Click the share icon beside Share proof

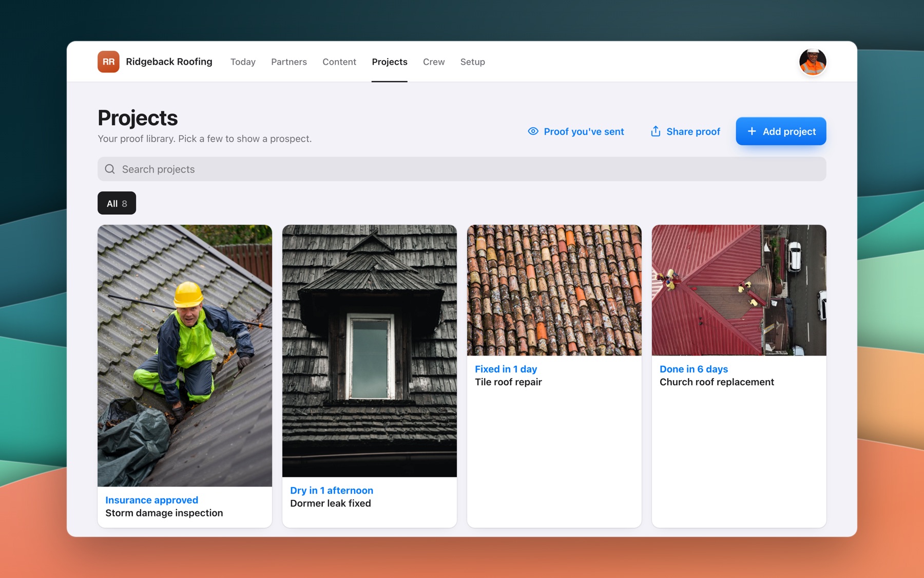tap(656, 132)
